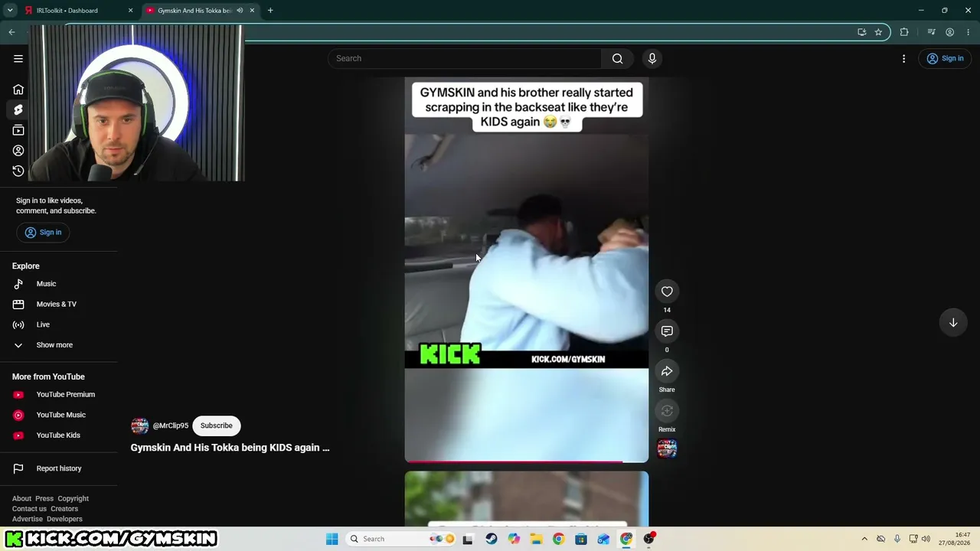Open the tab search dropdown
The image size is (980, 551).
10,11
